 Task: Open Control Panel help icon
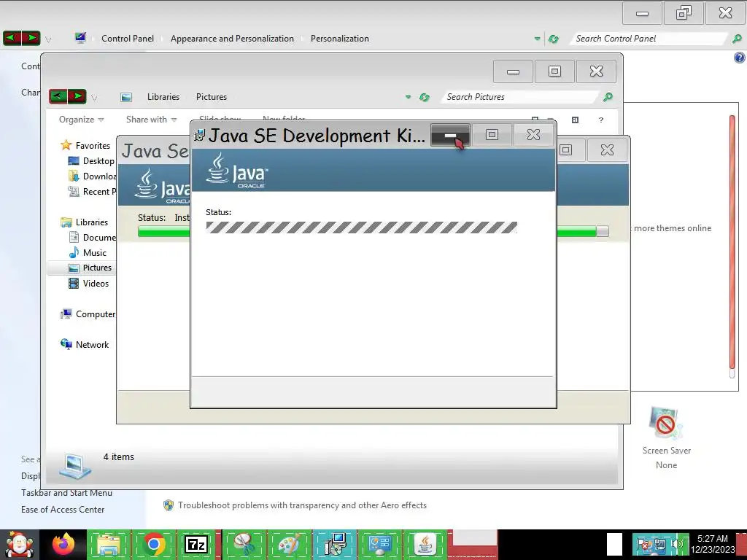click(740, 58)
